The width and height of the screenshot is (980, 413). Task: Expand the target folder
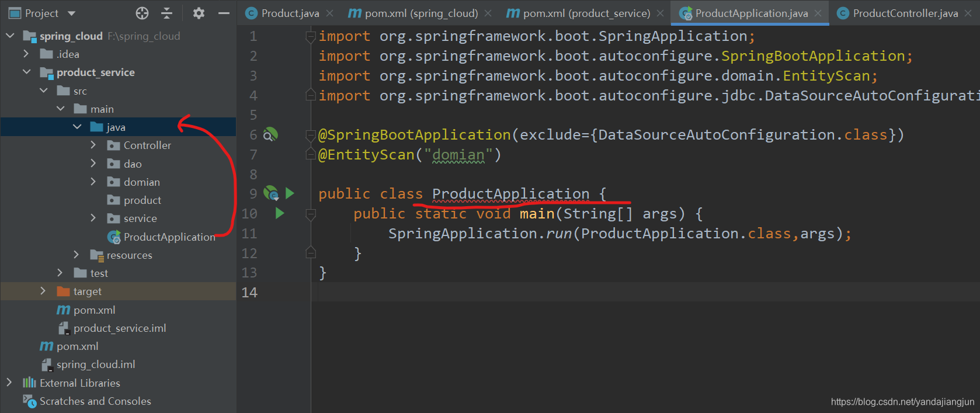coord(43,291)
